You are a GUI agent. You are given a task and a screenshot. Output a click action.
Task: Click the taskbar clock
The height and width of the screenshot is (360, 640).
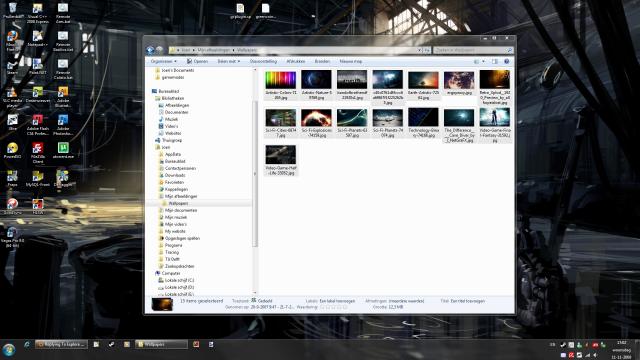(x=622, y=350)
